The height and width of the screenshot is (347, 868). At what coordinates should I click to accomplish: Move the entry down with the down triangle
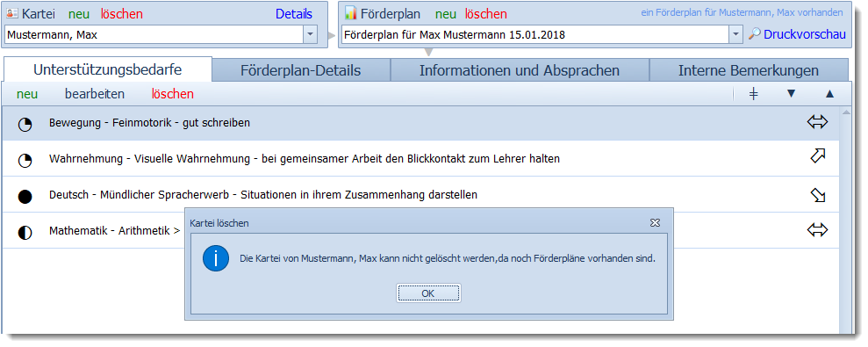(791, 94)
